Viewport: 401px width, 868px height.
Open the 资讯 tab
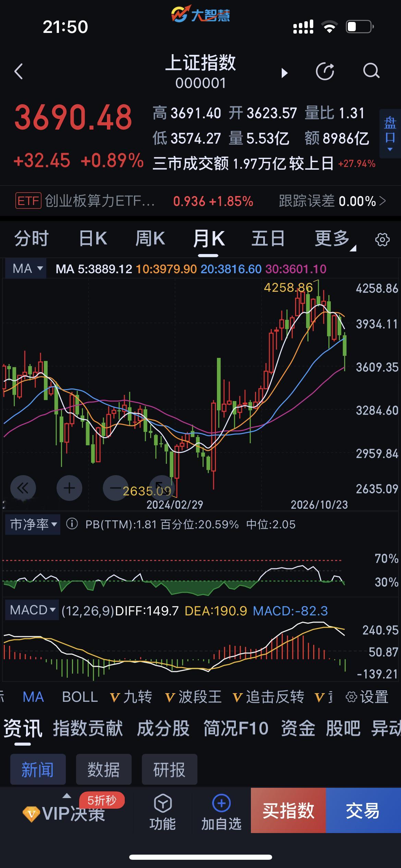[23, 728]
